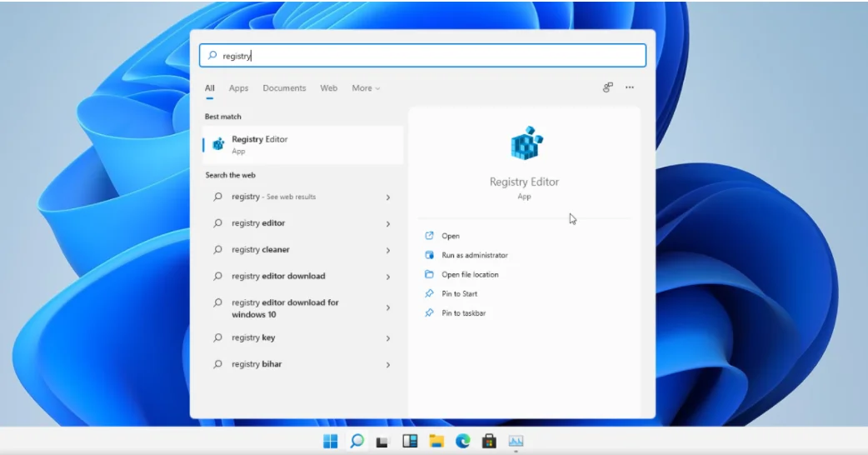Screen dimensions: 868x455
Task: Click the Task View taskbar icon
Action: [x=382, y=442]
